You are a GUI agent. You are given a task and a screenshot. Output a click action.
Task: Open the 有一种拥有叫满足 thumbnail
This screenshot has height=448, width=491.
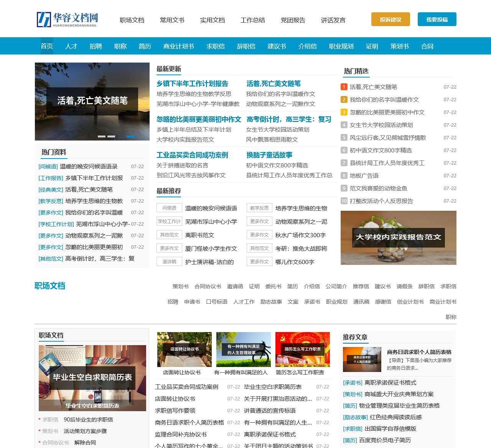click(x=244, y=349)
